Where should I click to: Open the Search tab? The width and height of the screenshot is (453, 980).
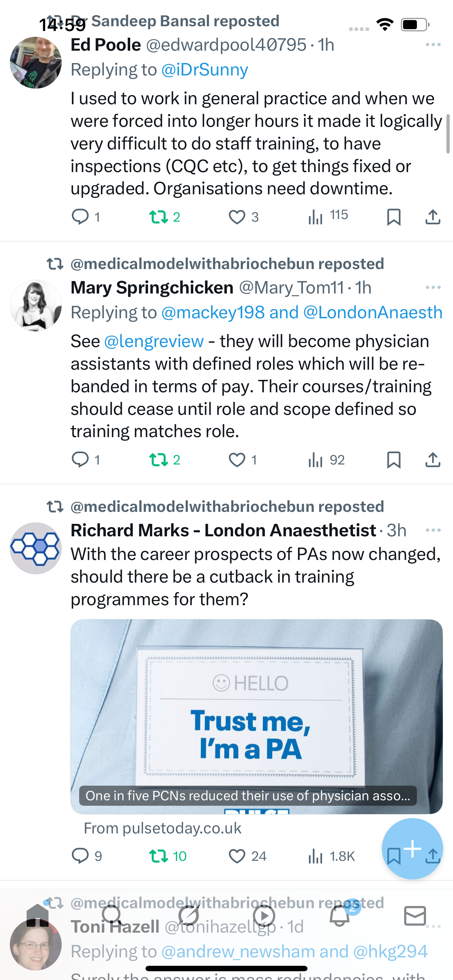[x=112, y=916]
